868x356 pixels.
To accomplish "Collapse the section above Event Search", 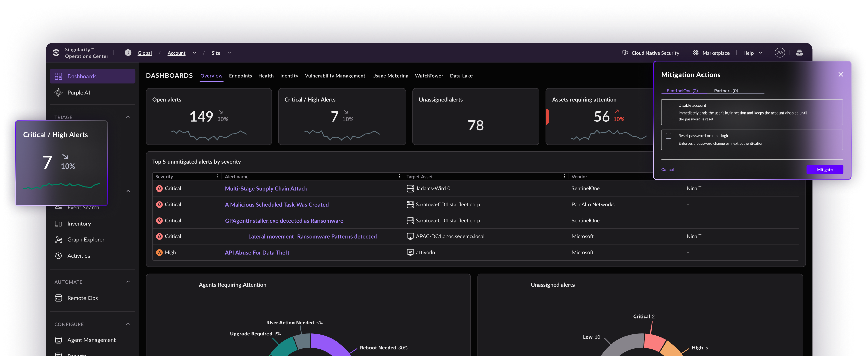I will click(x=128, y=191).
